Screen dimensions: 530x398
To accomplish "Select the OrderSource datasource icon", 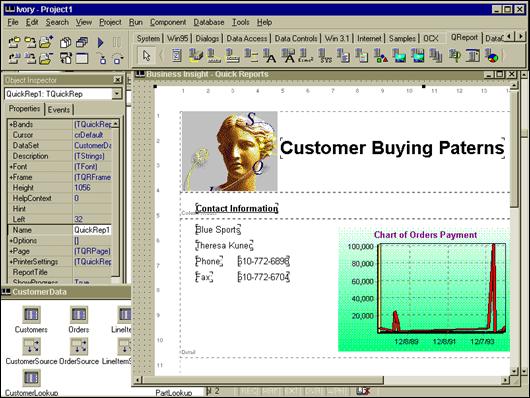I will pos(79,346).
